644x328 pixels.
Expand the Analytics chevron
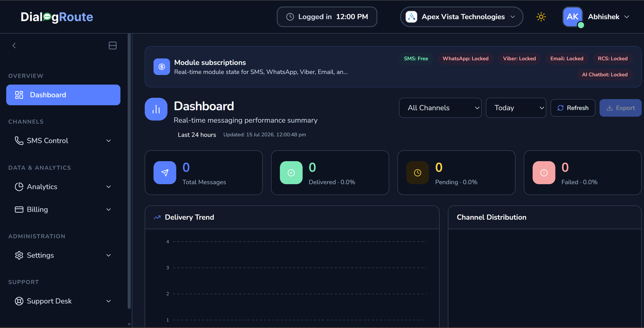tap(109, 187)
